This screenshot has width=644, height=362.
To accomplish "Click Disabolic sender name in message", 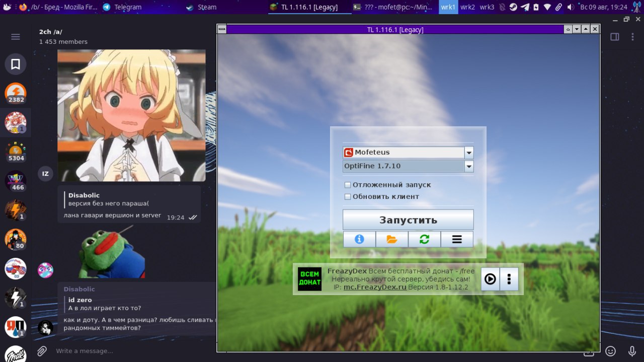I will (79, 289).
